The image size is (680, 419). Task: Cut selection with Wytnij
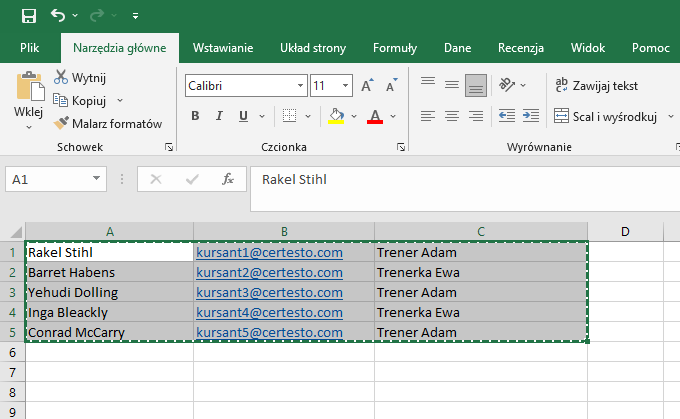point(80,78)
